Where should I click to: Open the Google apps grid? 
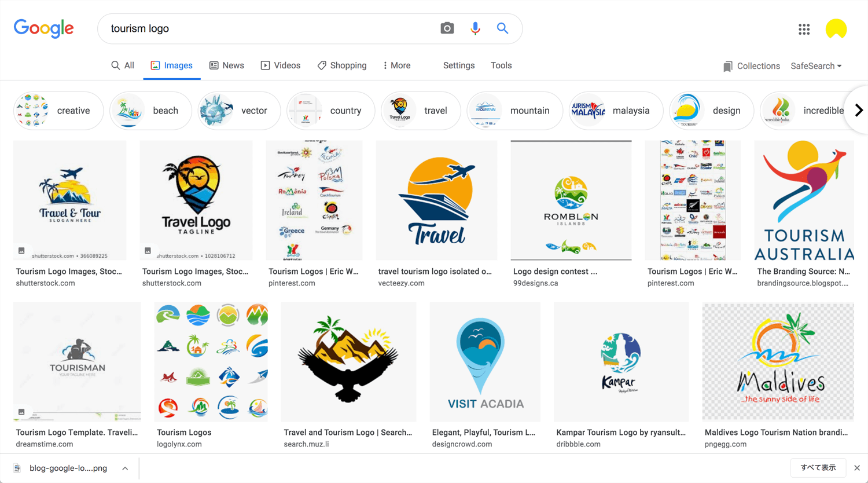[804, 29]
